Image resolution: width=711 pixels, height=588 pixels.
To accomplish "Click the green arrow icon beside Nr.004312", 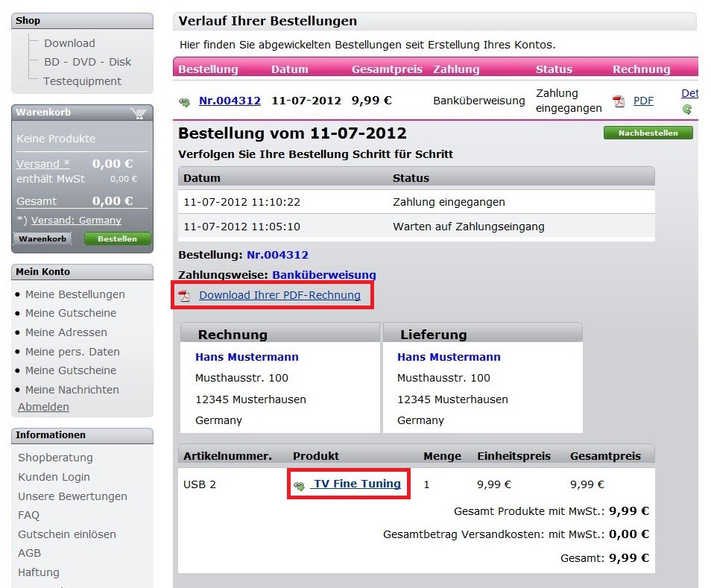I will pos(185,101).
